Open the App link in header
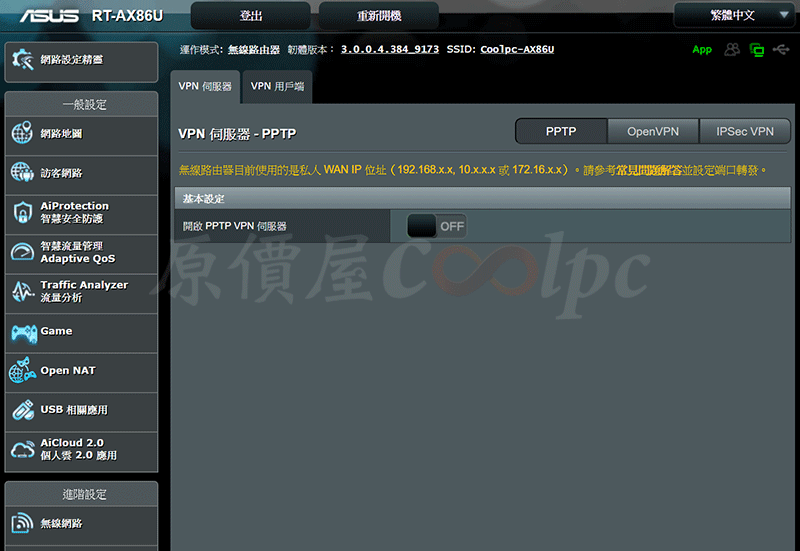Image resolution: width=800 pixels, height=551 pixels. tap(702, 49)
